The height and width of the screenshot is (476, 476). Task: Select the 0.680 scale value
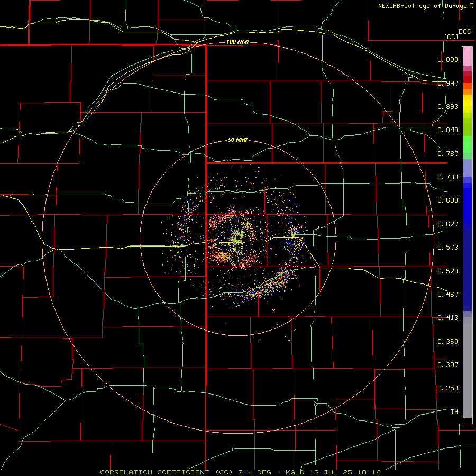click(448, 200)
